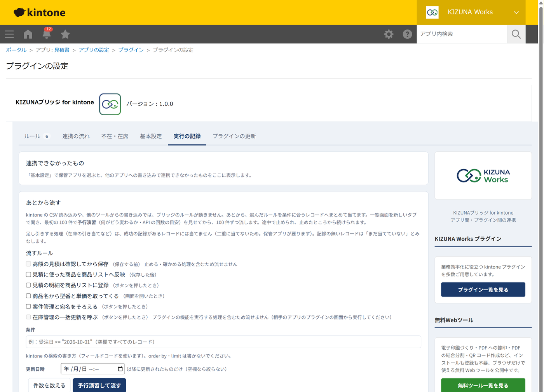Focus the アプリ内検索 search box

click(462, 34)
